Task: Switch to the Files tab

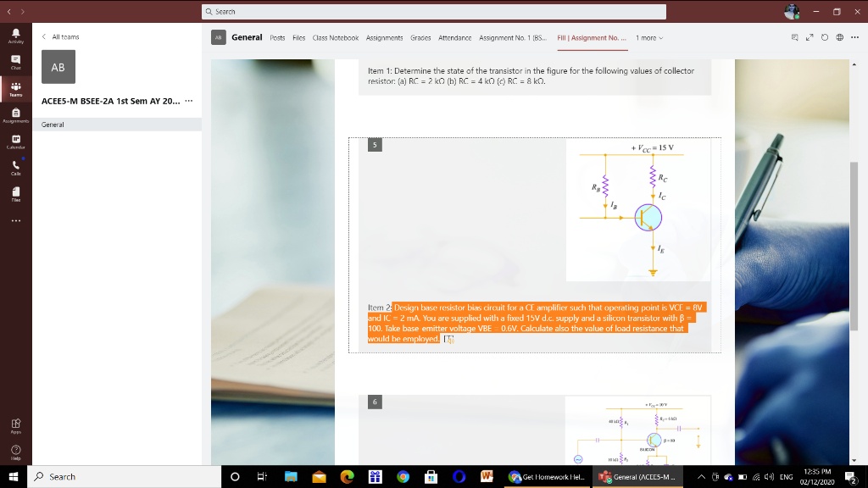Action: pyautogui.click(x=299, y=37)
